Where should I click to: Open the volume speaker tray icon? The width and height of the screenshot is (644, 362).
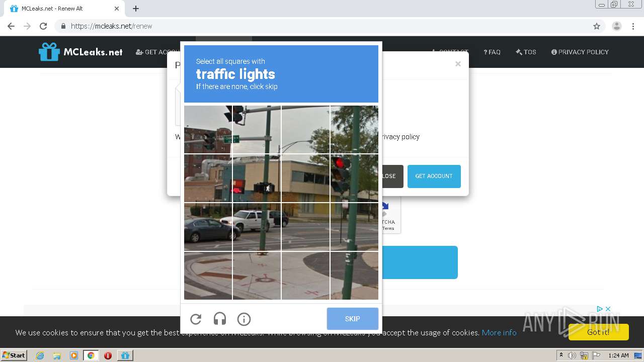572,355
